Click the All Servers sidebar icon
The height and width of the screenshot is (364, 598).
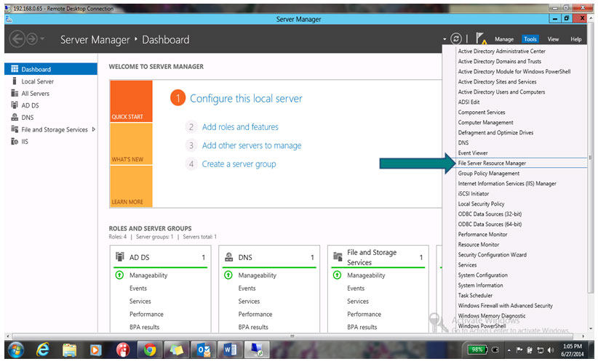click(15, 93)
